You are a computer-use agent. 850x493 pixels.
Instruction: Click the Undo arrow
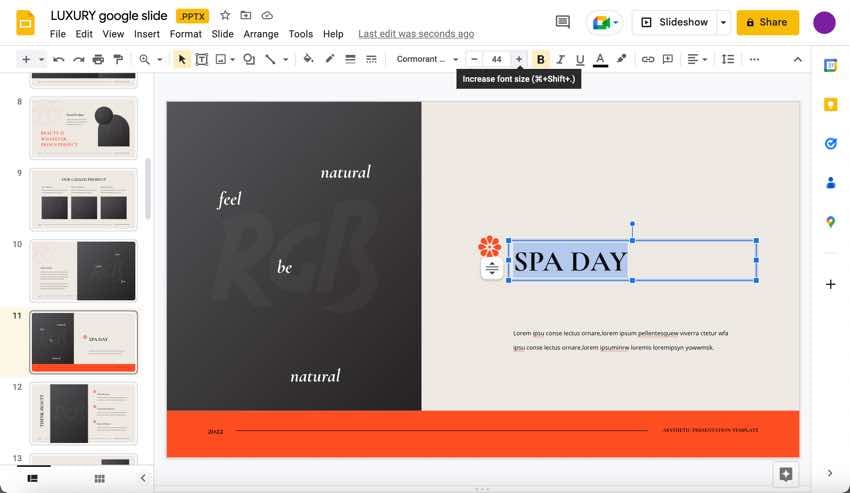[59, 60]
